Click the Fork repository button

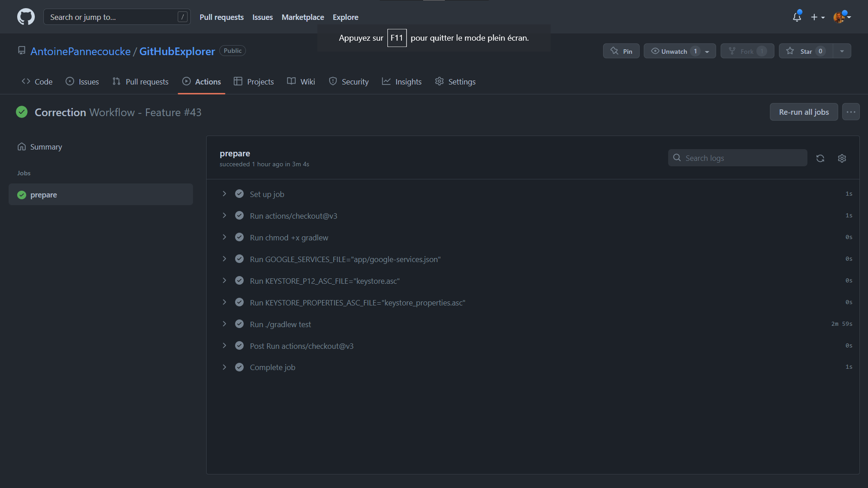(747, 51)
